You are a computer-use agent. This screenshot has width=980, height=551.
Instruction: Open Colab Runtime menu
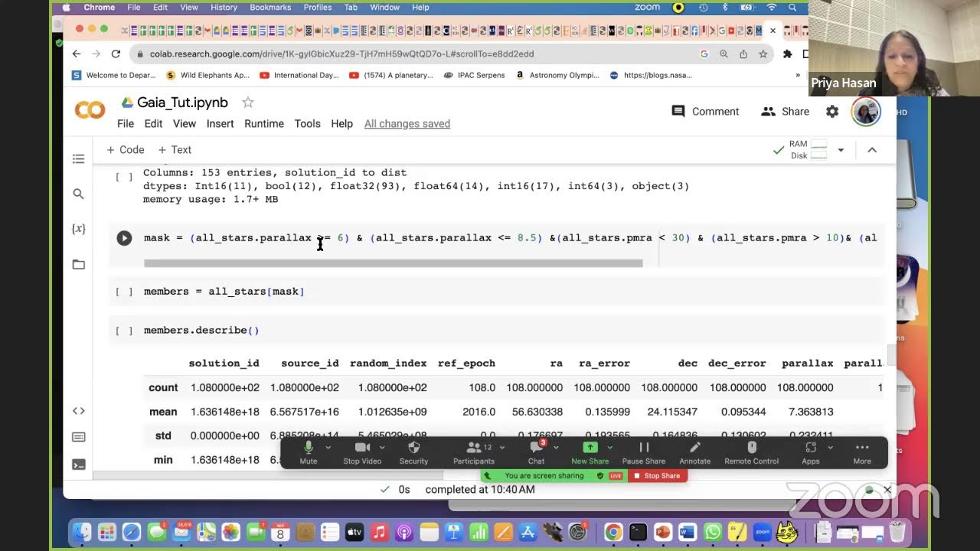[x=264, y=124]
